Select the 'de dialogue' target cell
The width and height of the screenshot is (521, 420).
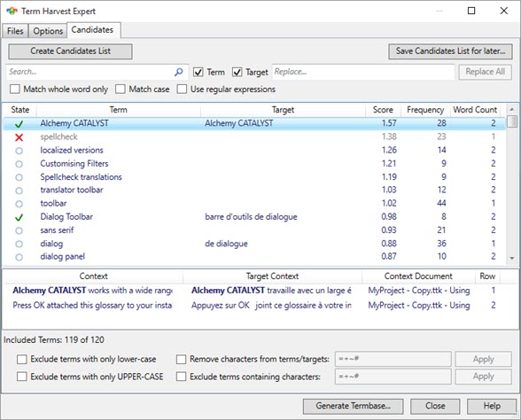pos(226,244)
